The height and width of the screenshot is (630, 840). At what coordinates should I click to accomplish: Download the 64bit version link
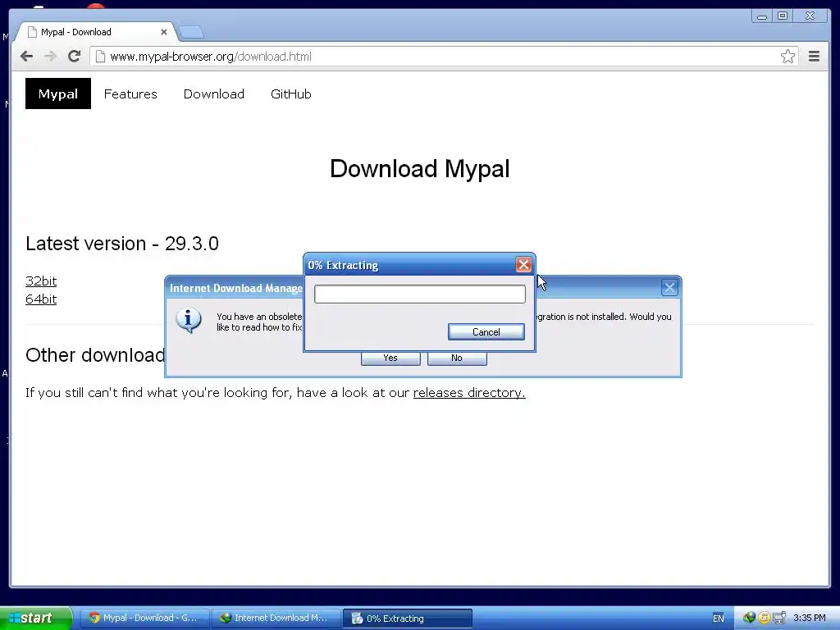click(41, 299)
